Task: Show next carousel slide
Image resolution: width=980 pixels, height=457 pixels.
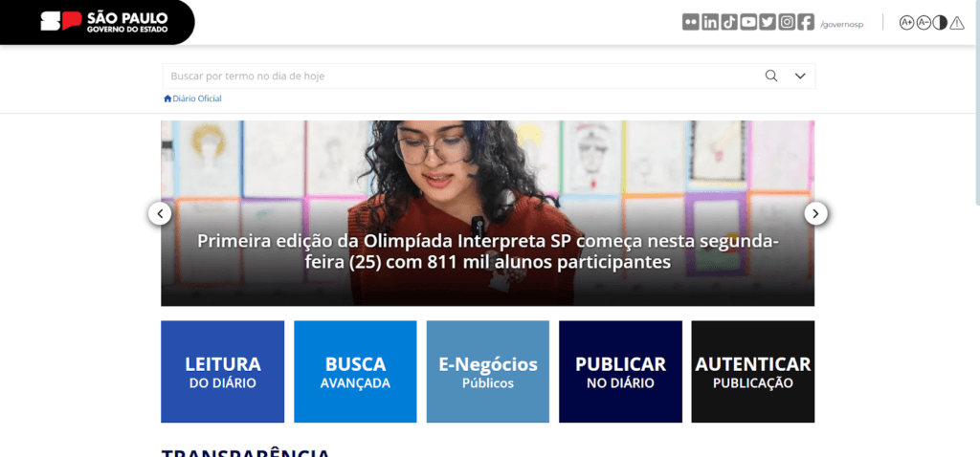Action: pyautogui.click(x=815, y=214)
